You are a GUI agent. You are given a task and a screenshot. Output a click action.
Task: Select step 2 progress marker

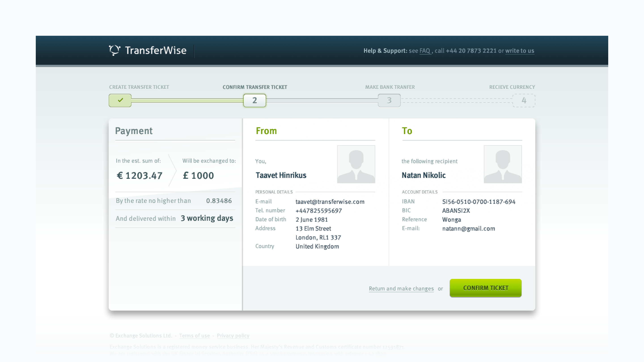(x=254, y=100)
